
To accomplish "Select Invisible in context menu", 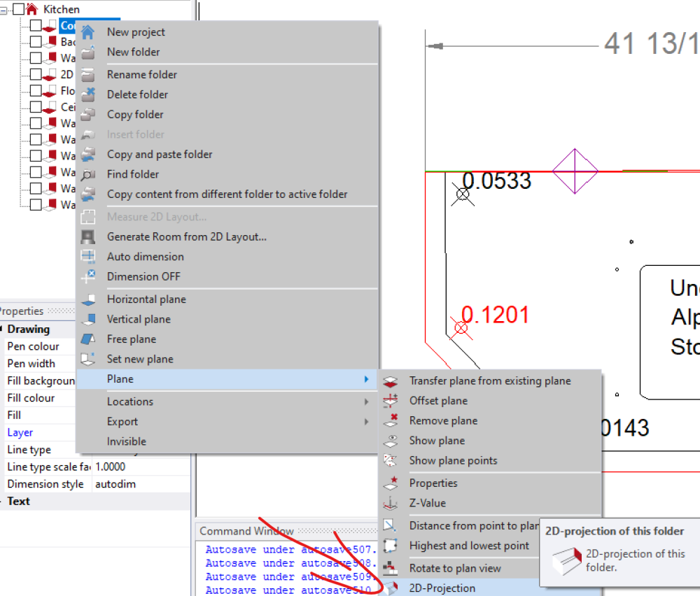I will [126, 441].
